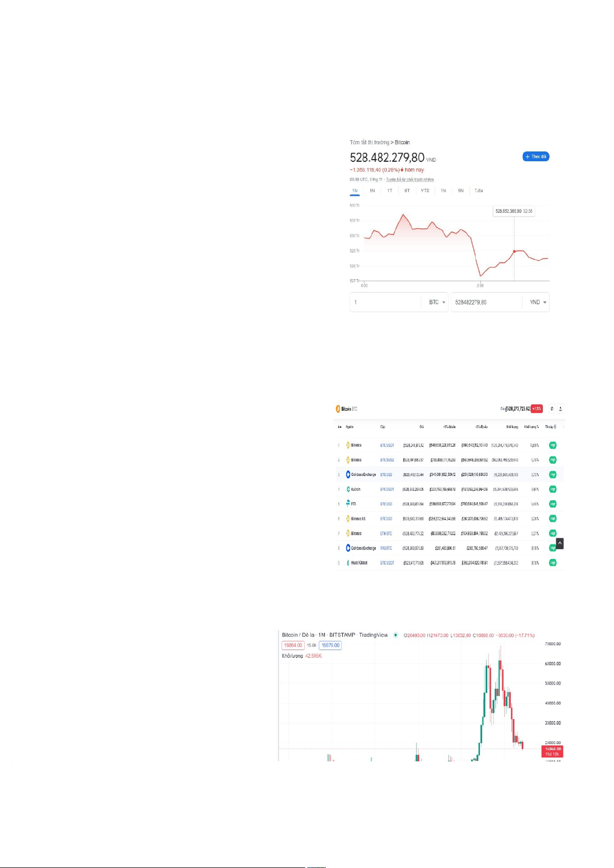Viewport: 614px width, 868px height.
Task: Open the VND currency dropdown
Action: (x=538, y=302)
